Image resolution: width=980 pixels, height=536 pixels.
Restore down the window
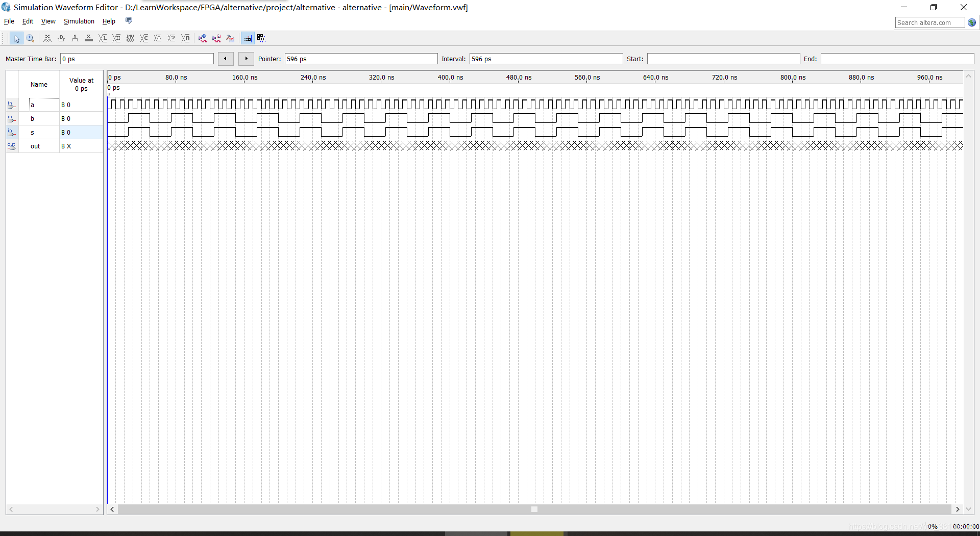pyautogui.click(x=934, y=7)
